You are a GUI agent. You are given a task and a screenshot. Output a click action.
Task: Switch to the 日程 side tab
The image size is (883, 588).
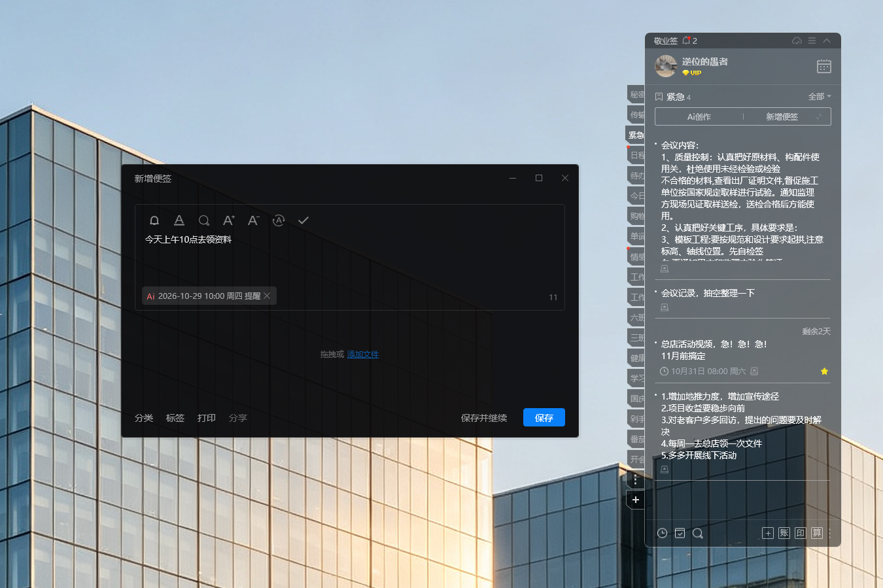pyautogui.click(x=636, y=155)
